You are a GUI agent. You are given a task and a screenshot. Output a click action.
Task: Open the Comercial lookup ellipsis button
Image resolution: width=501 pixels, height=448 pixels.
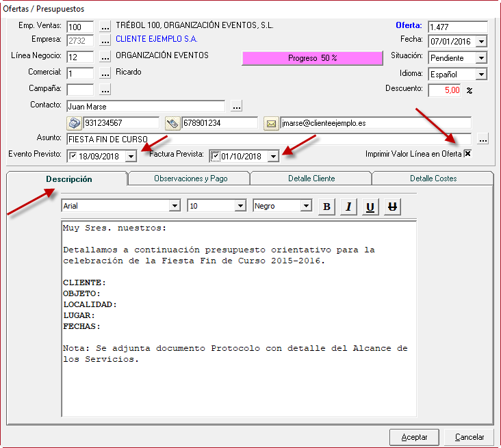[105, 73]
